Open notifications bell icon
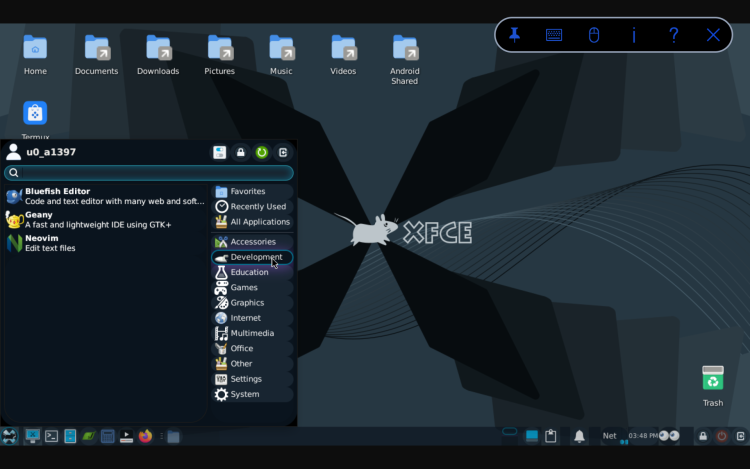Viewport: 750px width, 469px height. [x=579, y=436]
